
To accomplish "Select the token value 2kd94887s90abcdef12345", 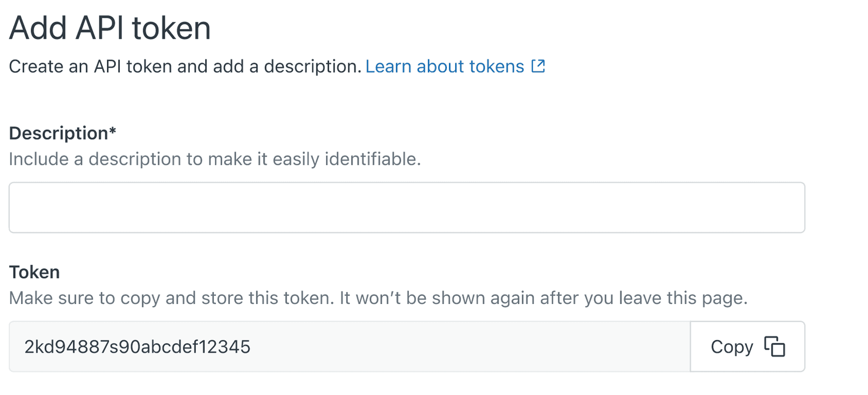I will tap(136, 346).
